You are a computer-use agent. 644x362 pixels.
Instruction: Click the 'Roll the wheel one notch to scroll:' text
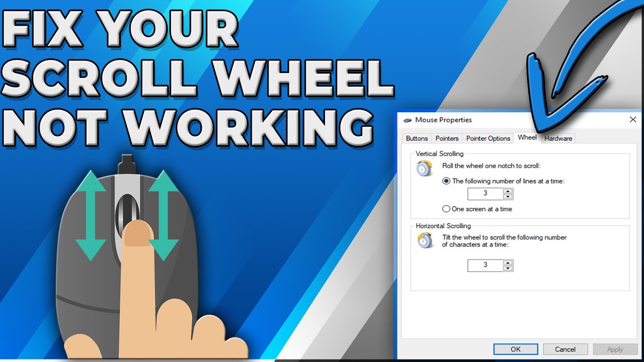(x=492, y=165)
